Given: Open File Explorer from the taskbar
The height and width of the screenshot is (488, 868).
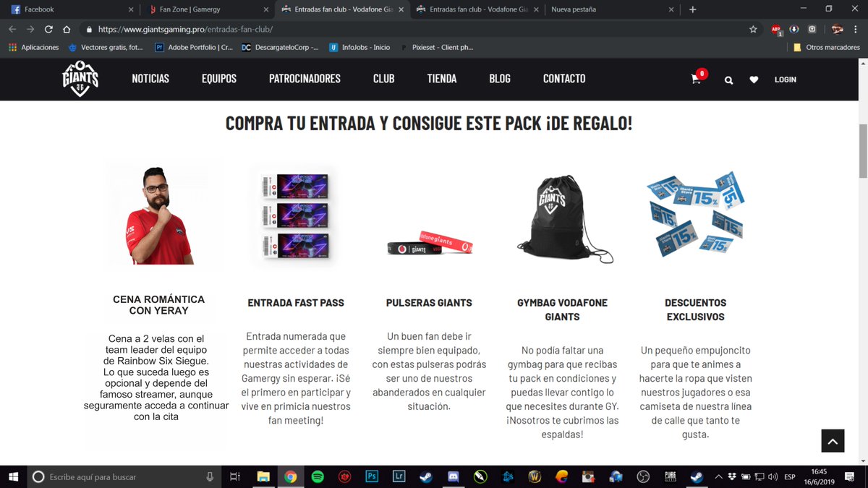Looking at the screenshot, I should point(263,476).
